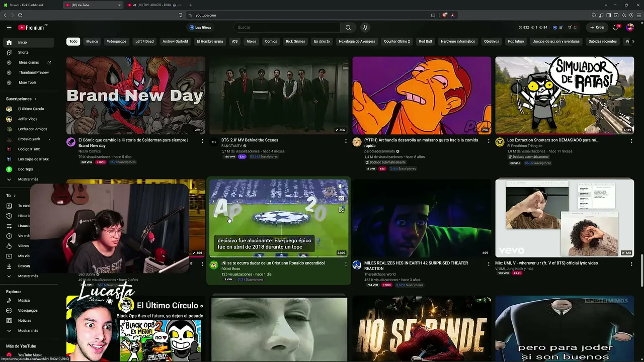Open the Brand New Day Spiderman thumbnail

pyautogui.click(x=136, y=96)
